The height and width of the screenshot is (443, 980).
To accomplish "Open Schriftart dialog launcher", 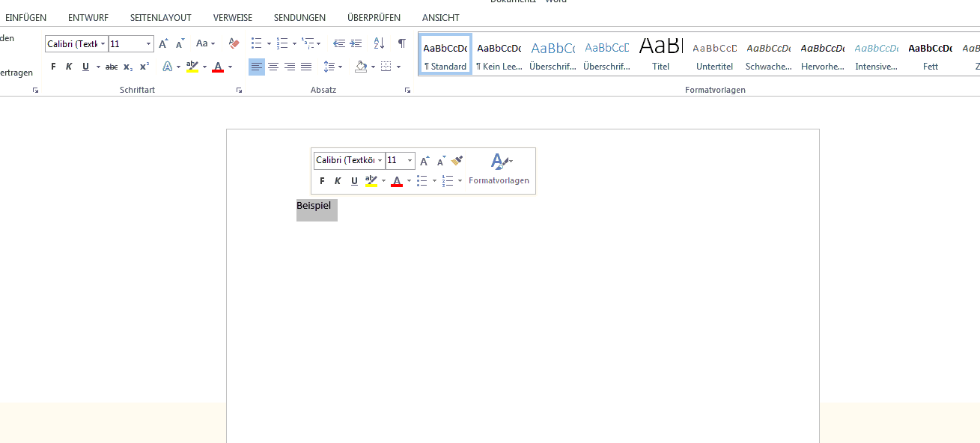I will tap(240, 90).
